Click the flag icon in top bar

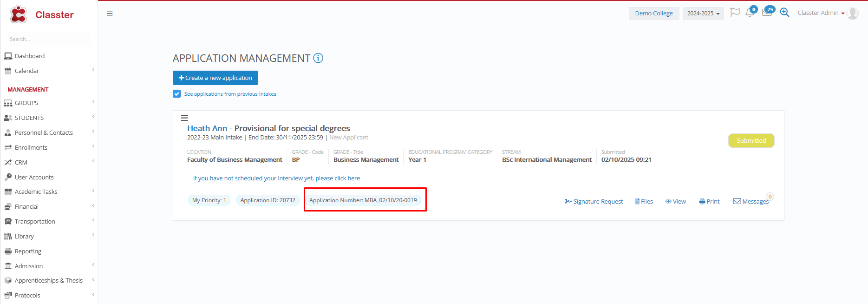point(734,13)
